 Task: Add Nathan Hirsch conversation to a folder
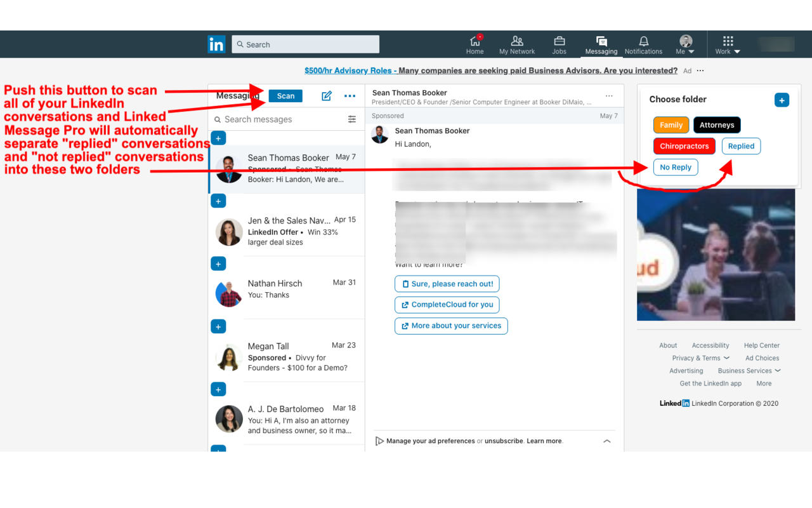218,264
